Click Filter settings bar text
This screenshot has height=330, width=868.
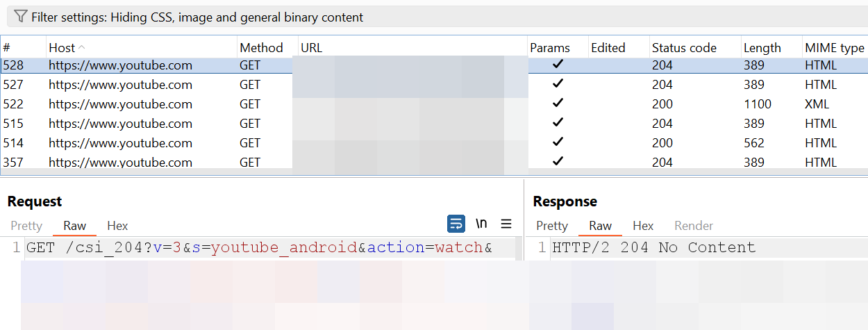pos(197,17)
